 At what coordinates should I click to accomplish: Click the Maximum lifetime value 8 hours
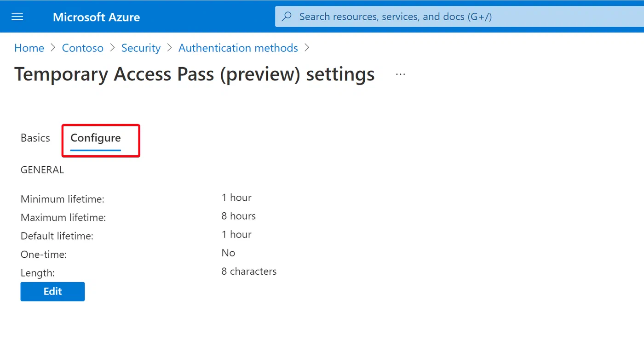(238, 216)
